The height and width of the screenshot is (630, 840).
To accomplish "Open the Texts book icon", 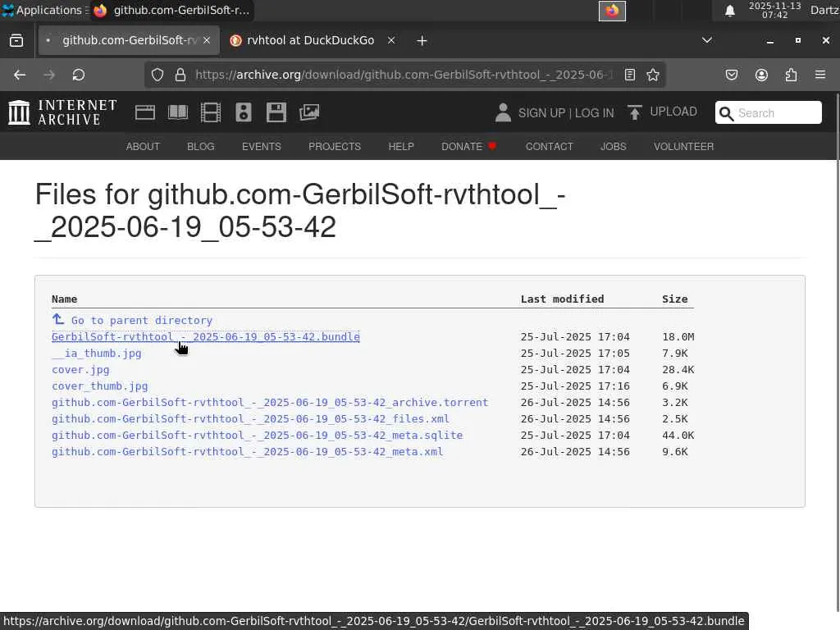I will [x=178, y=112].
